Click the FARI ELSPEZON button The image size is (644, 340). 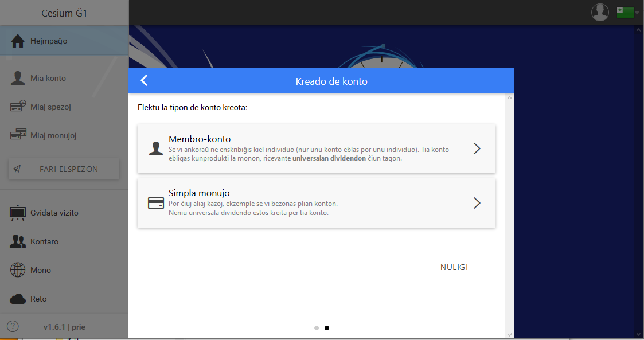pos(64,169)
